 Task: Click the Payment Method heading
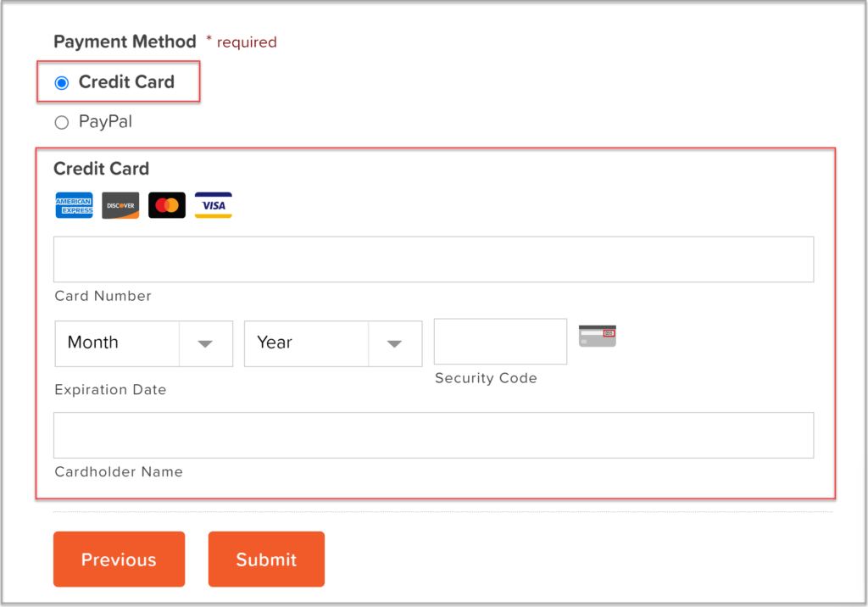(x=124, y=42)
